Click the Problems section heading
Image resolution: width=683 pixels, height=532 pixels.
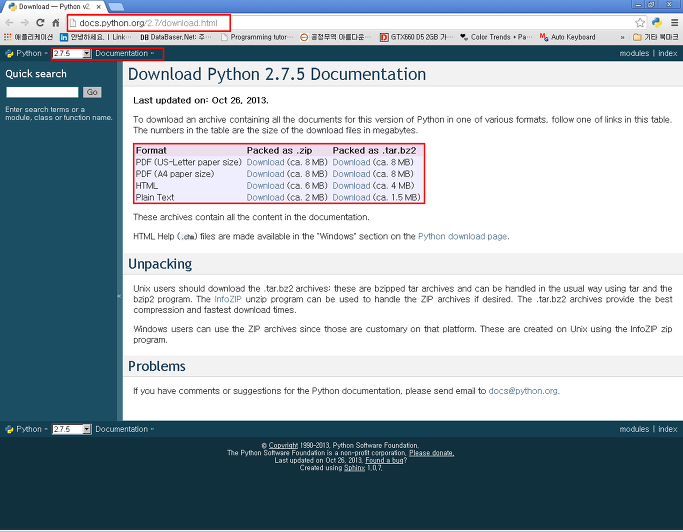[157, 366]
